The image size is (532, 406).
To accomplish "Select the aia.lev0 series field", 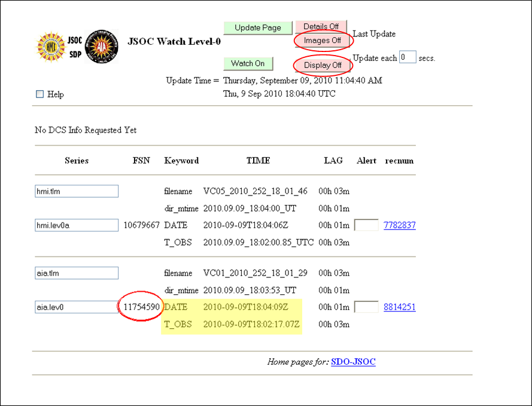I will (77, 307).
